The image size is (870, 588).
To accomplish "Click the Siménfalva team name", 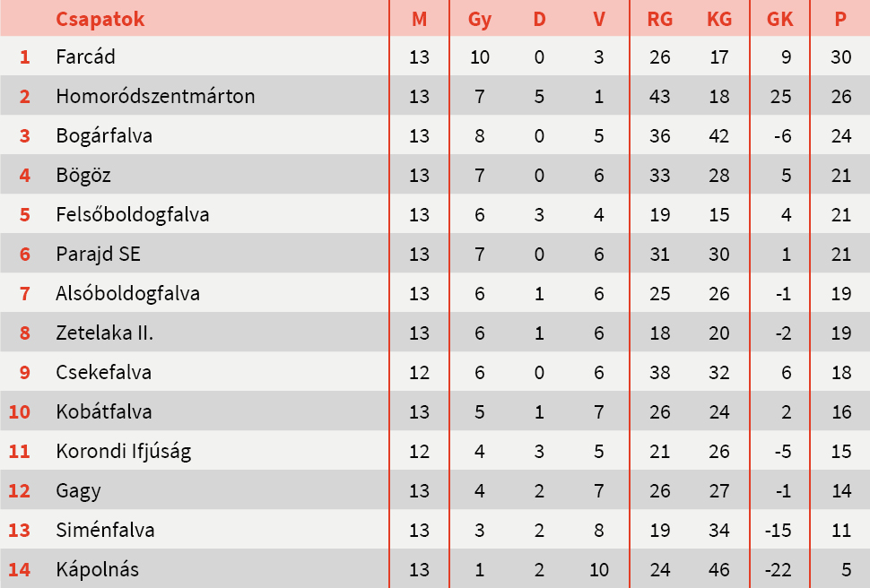I will point(105,531).
